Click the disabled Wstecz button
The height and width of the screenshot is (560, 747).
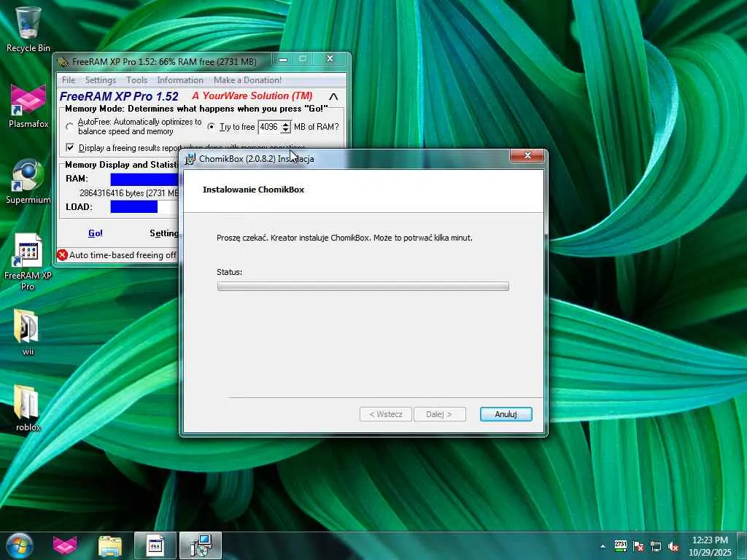coord(386,414)
